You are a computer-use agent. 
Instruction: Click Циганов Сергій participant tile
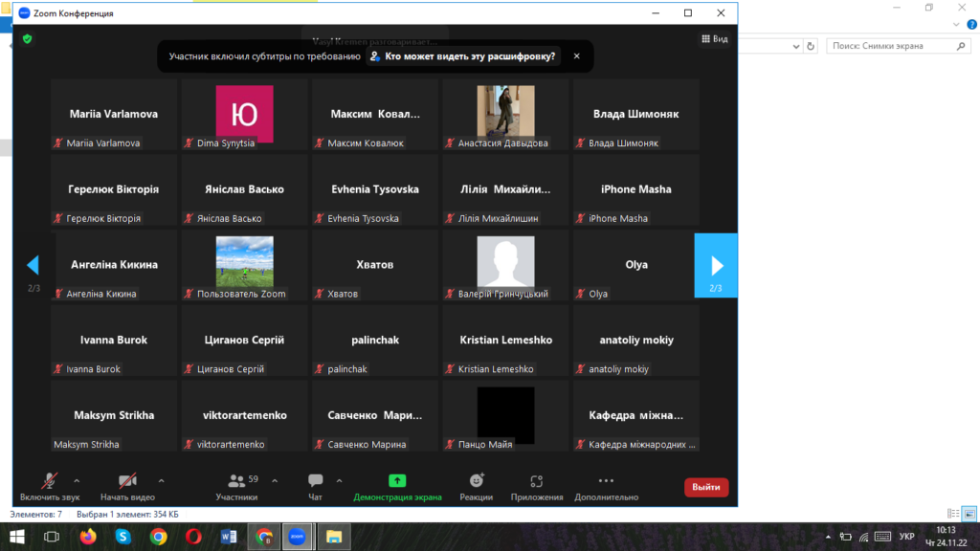pos(244,341)
